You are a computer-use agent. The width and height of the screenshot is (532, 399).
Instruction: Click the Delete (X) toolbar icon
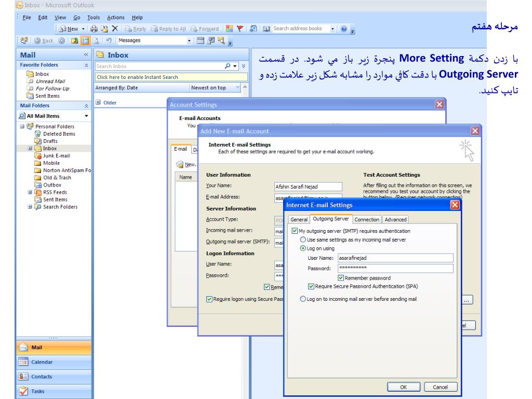[x=115, y=29]
